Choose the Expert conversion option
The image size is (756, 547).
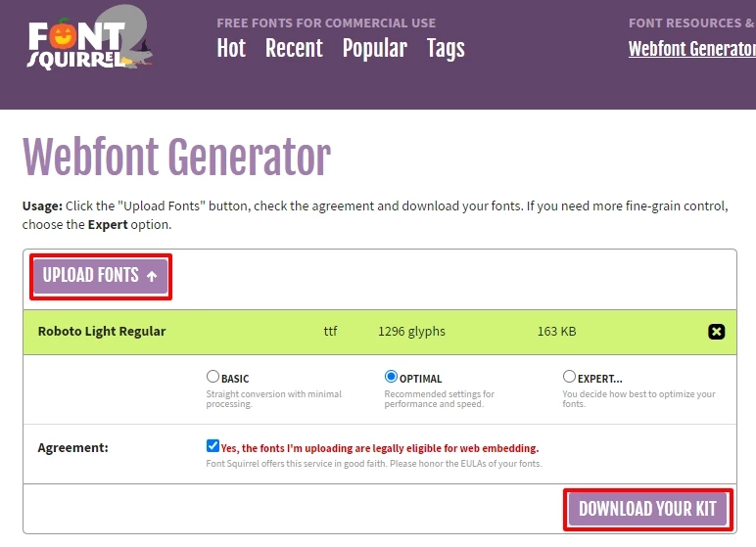[x=569, y=377]
